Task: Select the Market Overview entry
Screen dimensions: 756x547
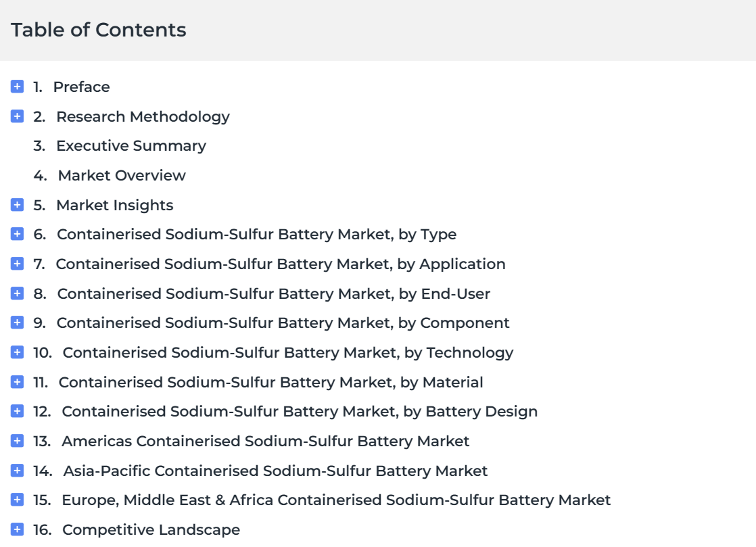Action: (x=122, y=175)
